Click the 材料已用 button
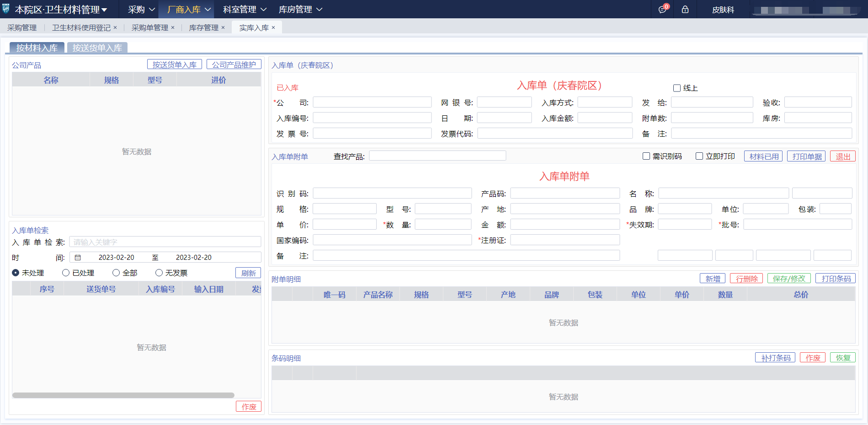 point(763,156)
